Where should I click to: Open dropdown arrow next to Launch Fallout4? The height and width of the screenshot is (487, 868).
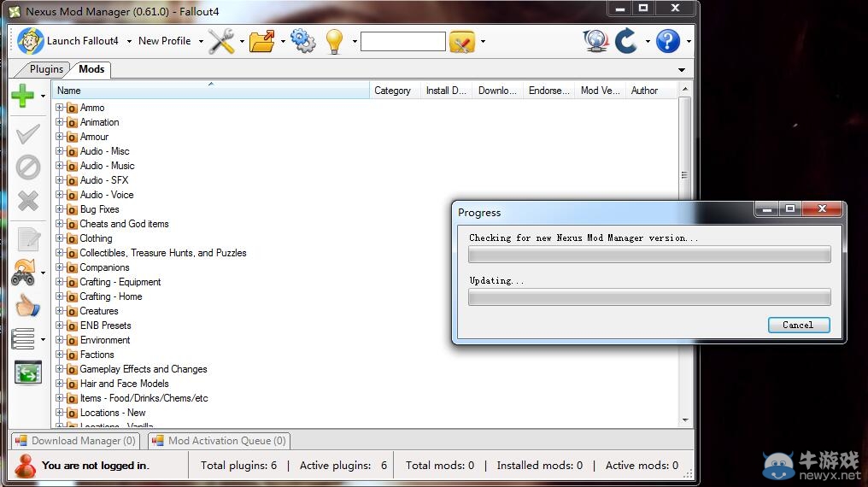click(x=129, y=42)
